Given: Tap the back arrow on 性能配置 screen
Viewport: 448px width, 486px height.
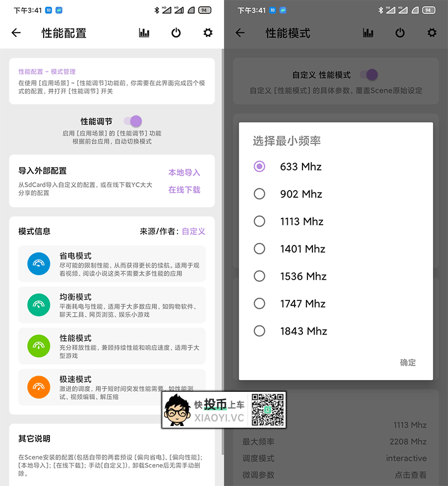Looking at the screenshot, I should (x=16, y=33).
